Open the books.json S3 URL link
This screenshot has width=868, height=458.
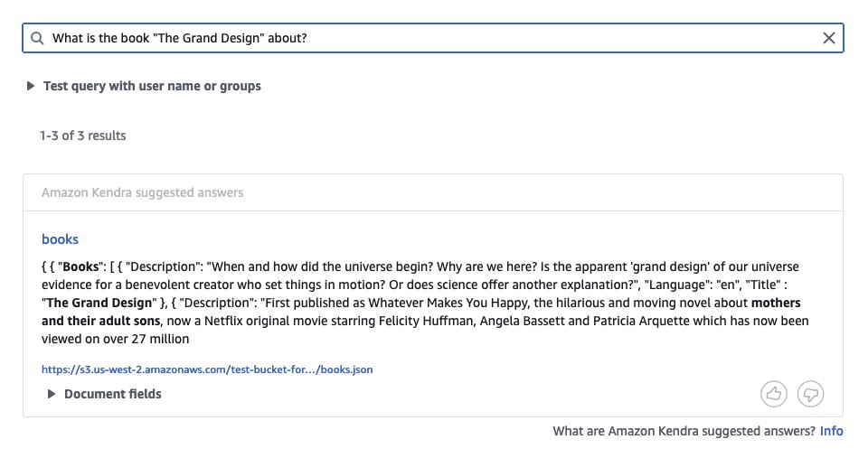coord(207,369)
